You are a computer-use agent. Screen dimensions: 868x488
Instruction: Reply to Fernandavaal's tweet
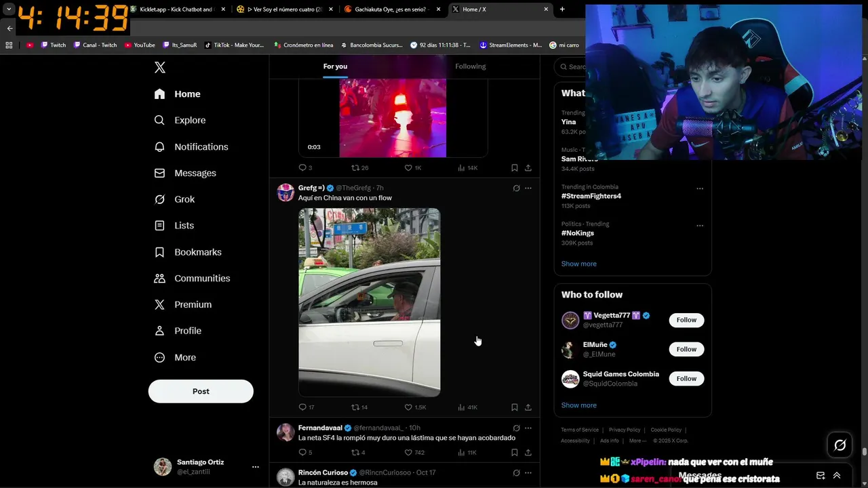click(x=305, y=453)
